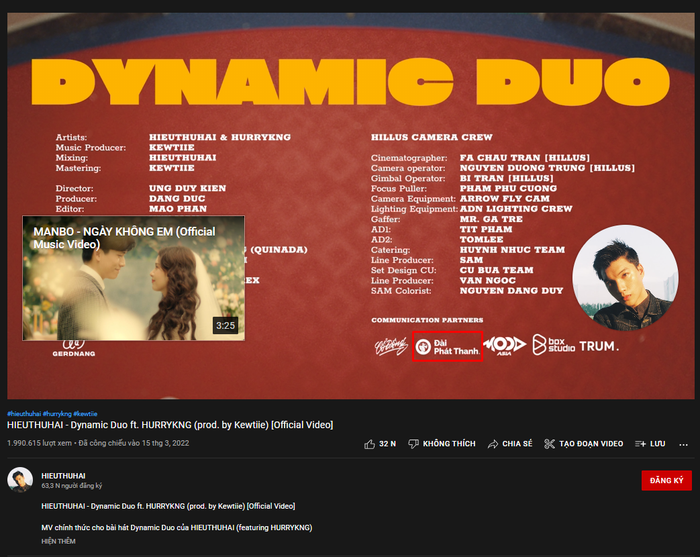Play suggested MANBO - NGÀY KHÔNG EM video

(x=133, y=278)
